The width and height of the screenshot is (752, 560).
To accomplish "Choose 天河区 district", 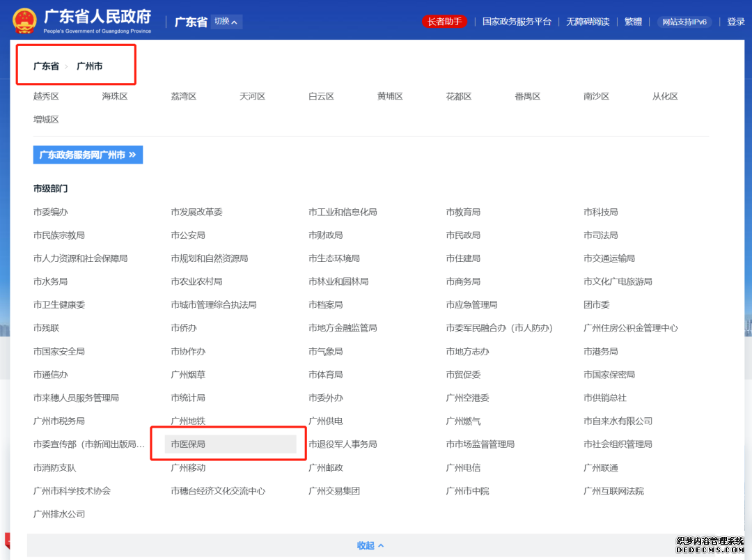I will [252, 96].
